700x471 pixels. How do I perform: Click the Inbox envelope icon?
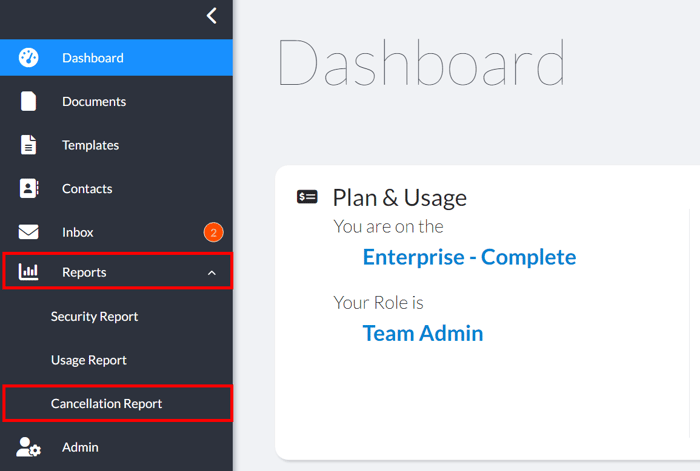click(28, 232)
